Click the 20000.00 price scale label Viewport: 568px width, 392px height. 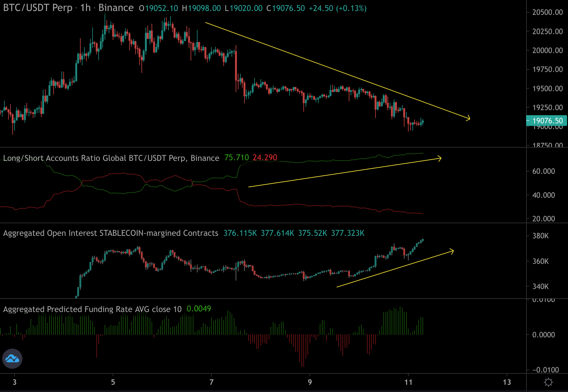[x=547, y=50]
